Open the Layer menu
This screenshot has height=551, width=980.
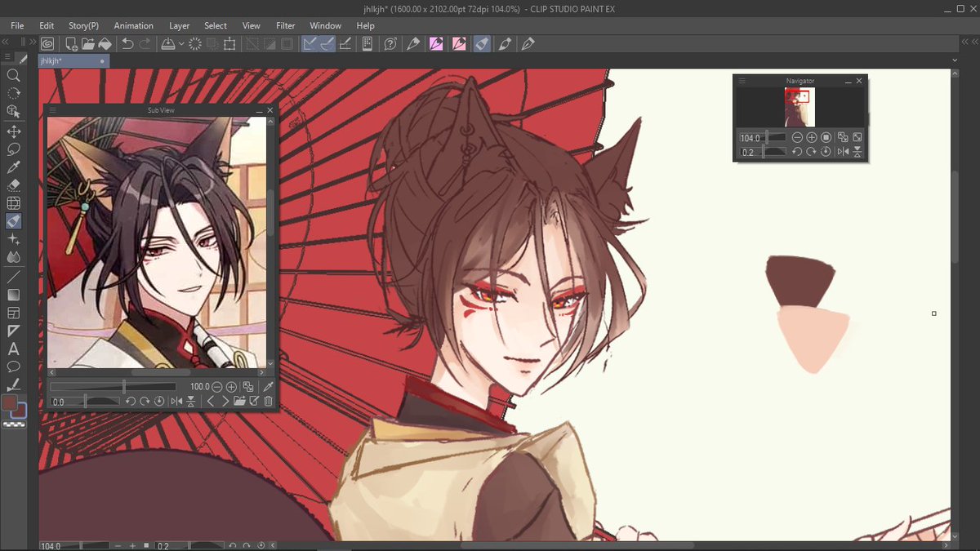[x=179, y=25]
